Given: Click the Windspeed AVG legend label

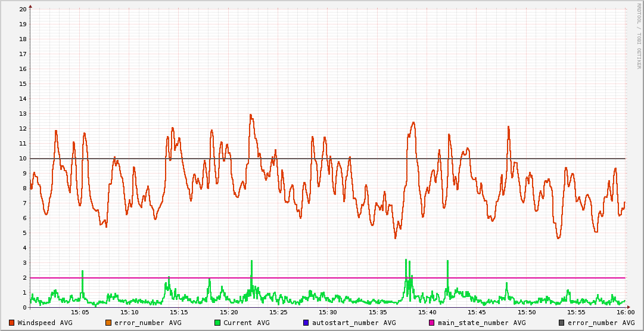Looking at the screenshot, I should point(45,323).
